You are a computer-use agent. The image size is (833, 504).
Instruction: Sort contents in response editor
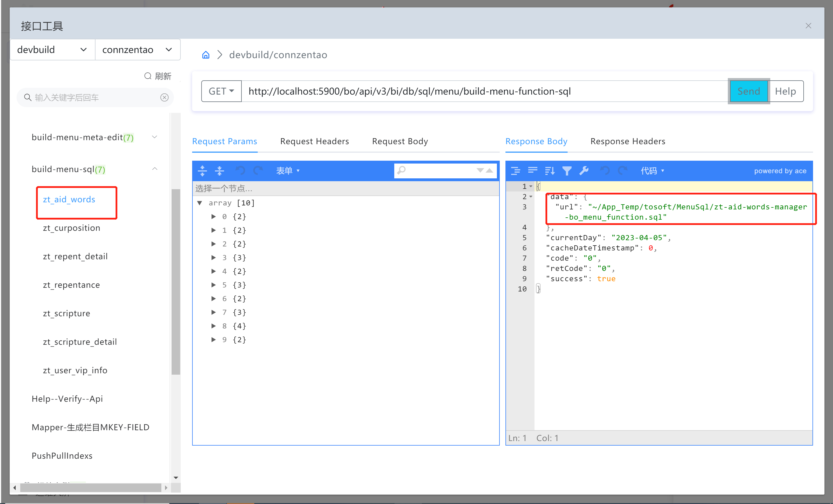pos(550,171)
